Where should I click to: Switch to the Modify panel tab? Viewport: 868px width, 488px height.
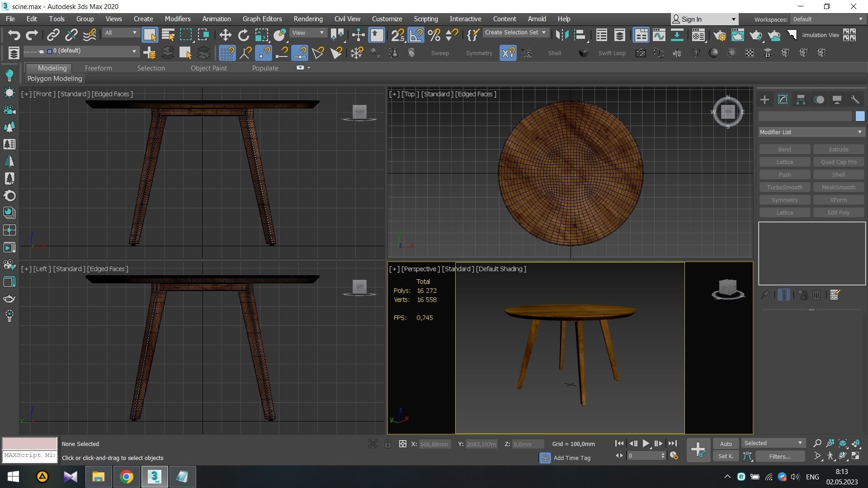tap(783, 100)
